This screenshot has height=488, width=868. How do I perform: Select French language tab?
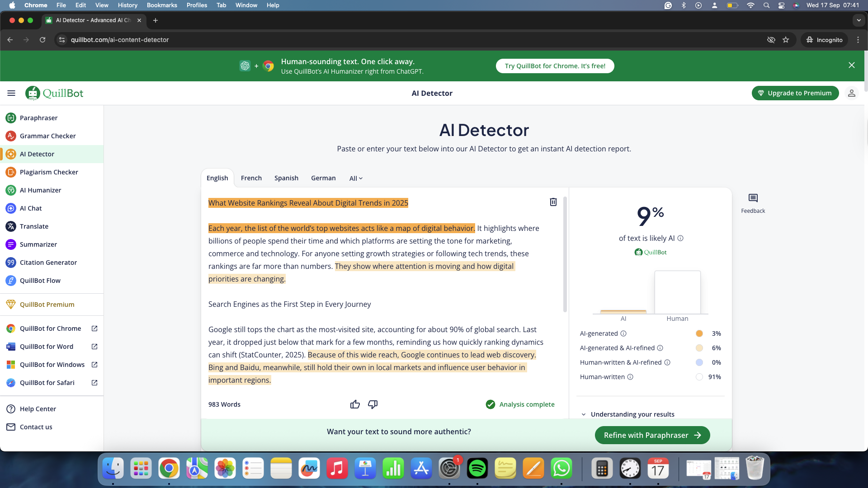coord(251,178)
